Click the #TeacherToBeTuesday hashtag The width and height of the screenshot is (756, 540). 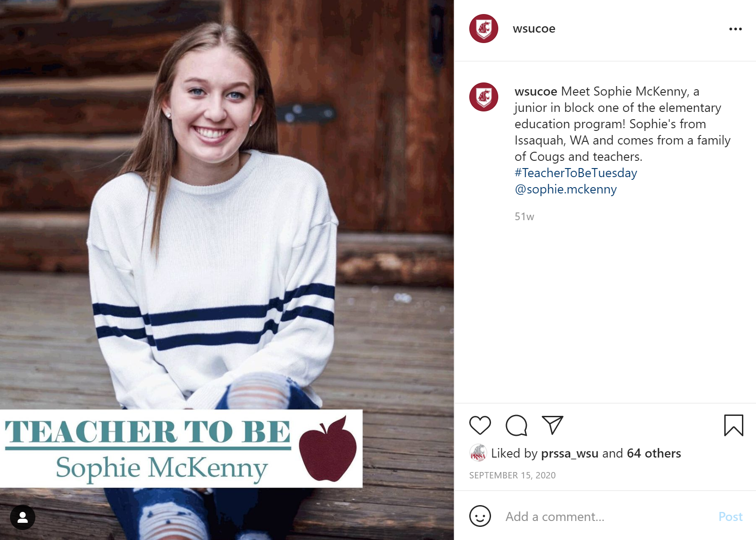coord(576,173)
